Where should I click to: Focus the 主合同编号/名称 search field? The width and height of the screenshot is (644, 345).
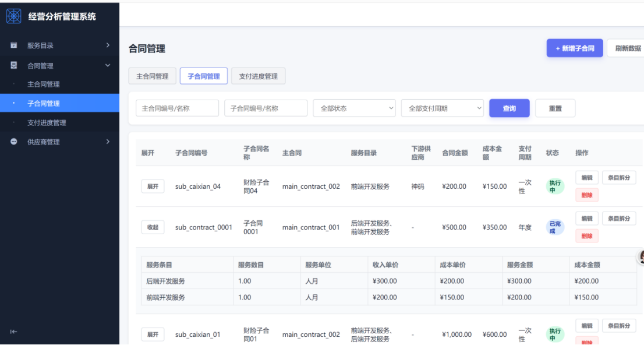(178, 108)
